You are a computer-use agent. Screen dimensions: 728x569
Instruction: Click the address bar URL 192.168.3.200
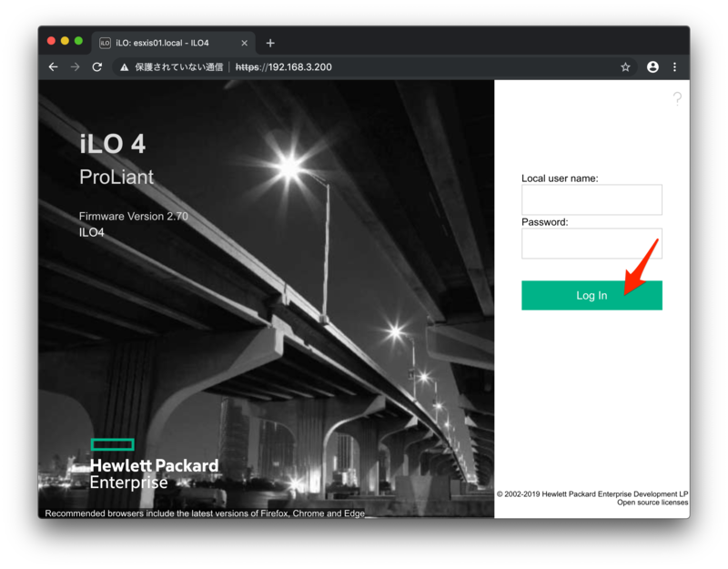pos(284,66)
